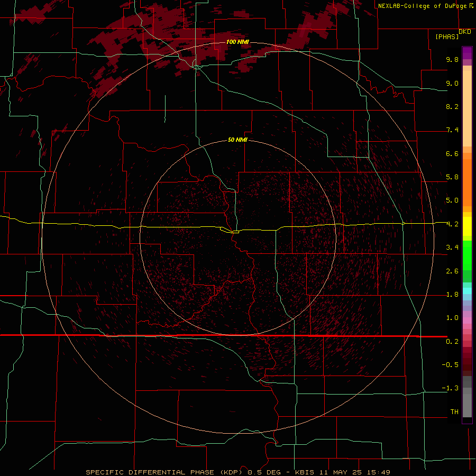The image size is (476, 476).
Task: Click the cyan segment of the color bar
Action: (x=467, y=291)
